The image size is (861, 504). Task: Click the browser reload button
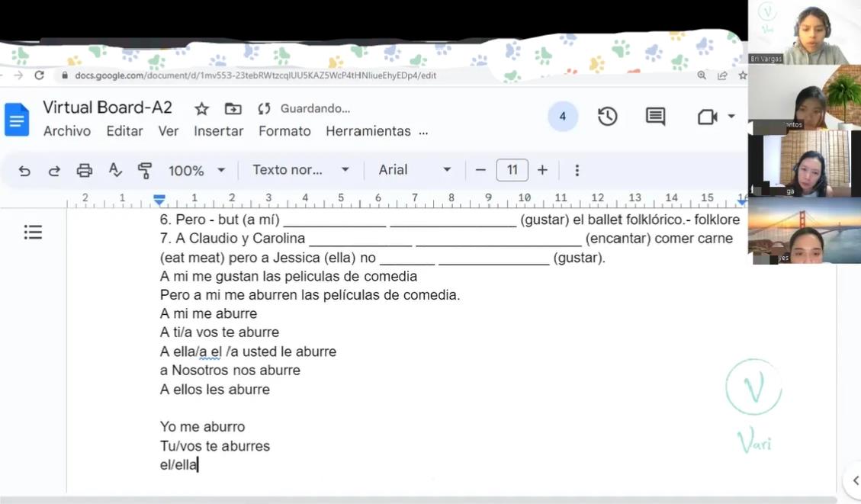40,75
